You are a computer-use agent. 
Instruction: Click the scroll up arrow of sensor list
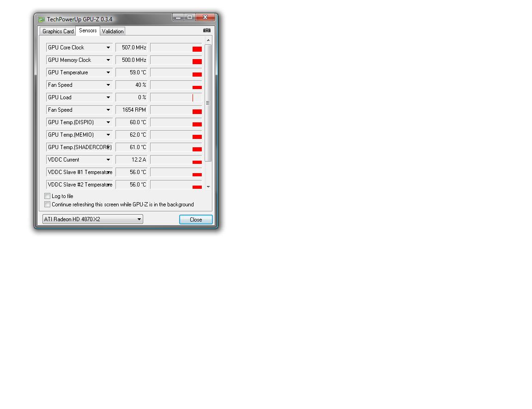208,40
